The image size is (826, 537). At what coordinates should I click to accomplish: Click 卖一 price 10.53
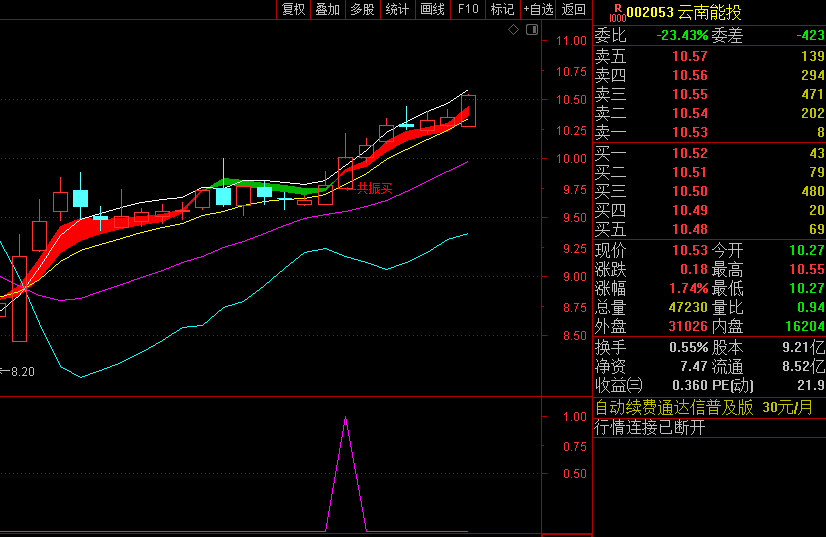tap(690, 132)
